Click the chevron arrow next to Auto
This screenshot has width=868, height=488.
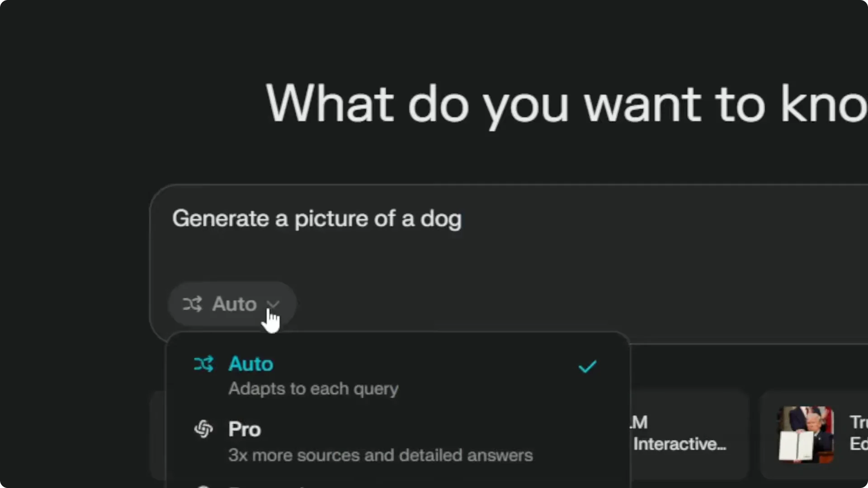274,304
